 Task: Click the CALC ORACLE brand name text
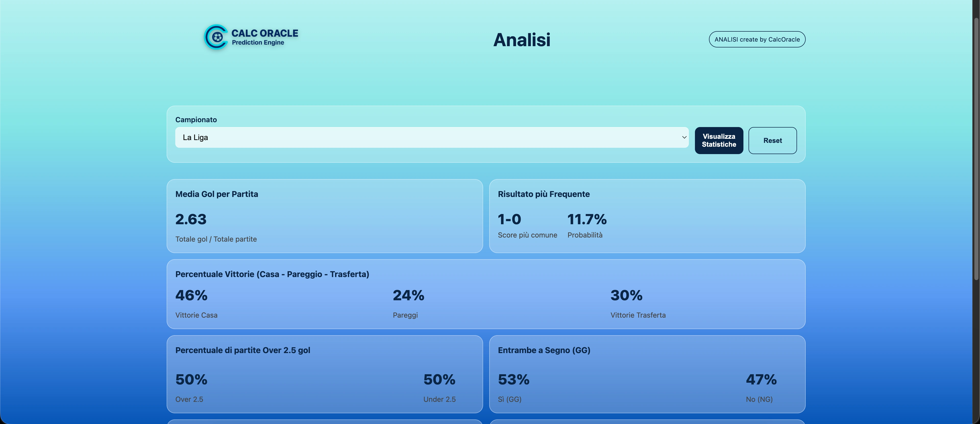pos(264,33)
